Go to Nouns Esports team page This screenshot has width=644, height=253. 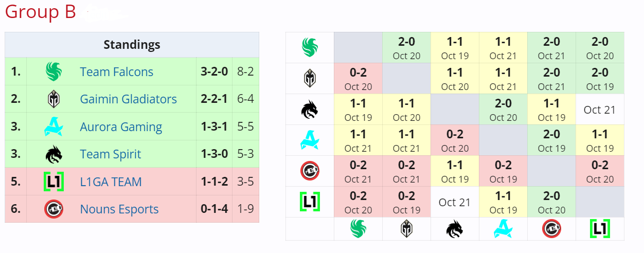119,209
